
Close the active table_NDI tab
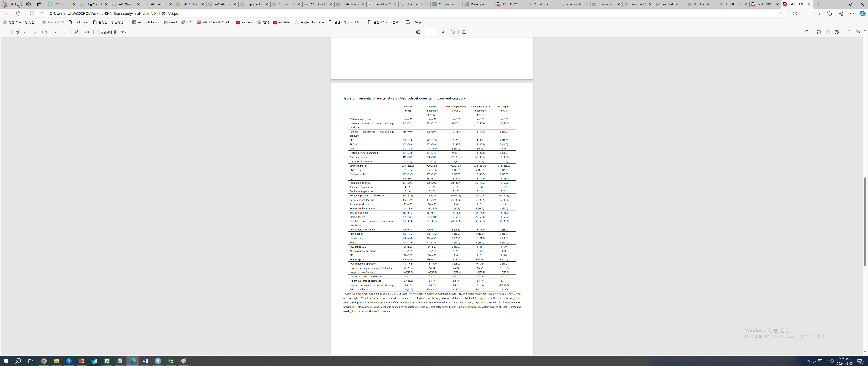tap(809, 4)
